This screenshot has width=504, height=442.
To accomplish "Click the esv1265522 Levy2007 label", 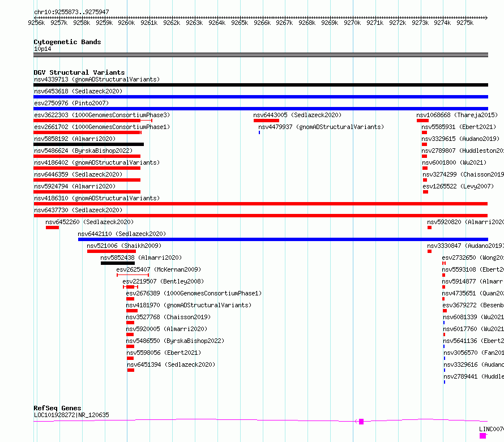I will point(458,186).
